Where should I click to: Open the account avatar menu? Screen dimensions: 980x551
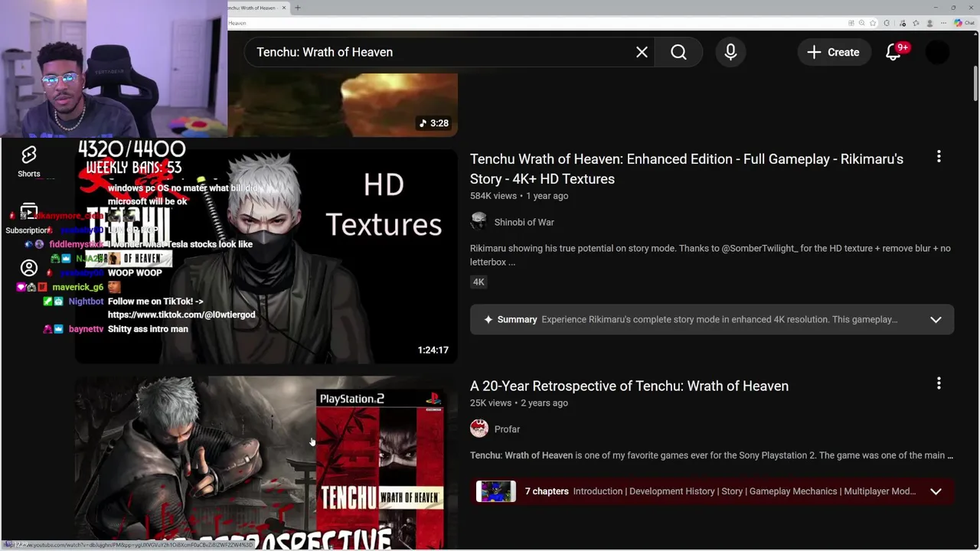point(938,52)
